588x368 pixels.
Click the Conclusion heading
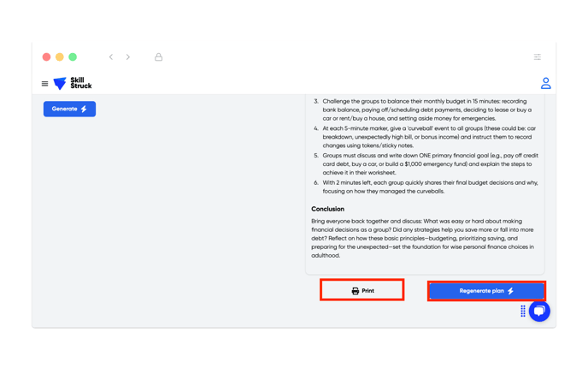pos(327,209)
